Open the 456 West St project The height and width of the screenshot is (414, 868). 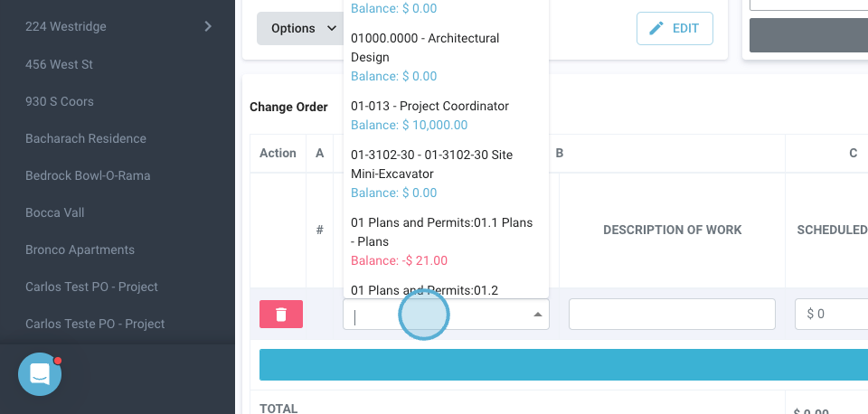60,64
